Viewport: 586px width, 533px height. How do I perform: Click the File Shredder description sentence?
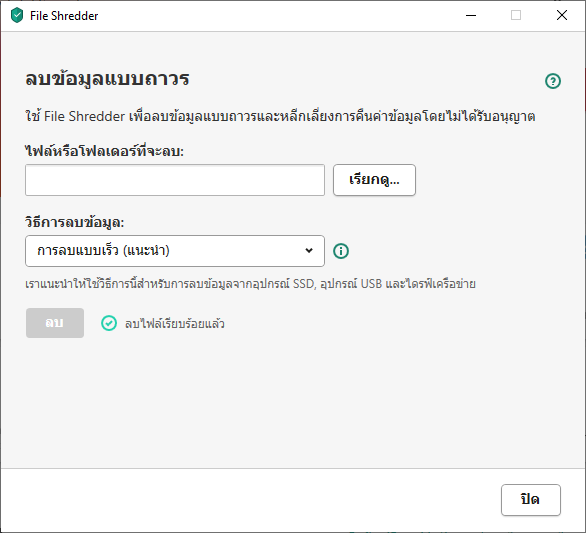tap(280, 116)
